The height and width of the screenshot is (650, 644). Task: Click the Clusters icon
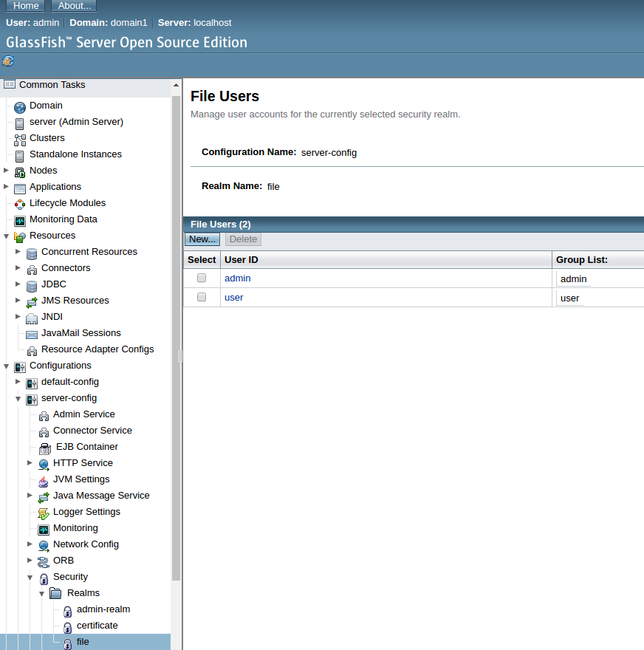(19, 140)
